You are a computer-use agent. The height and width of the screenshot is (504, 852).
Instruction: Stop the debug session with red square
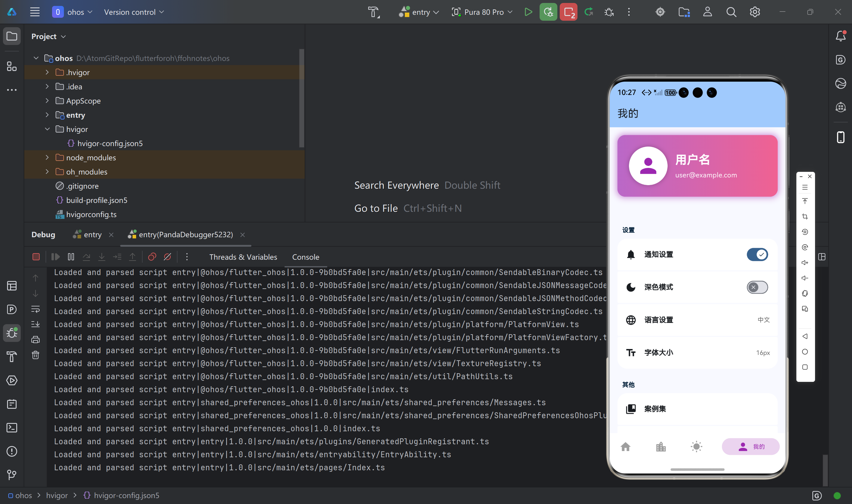tap(36, 257)
